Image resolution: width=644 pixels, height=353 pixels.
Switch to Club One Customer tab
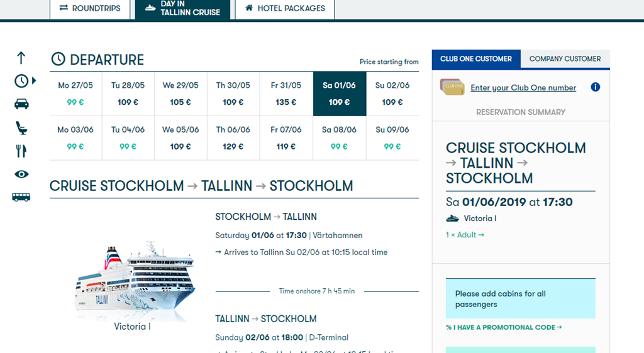pos(476,59)
